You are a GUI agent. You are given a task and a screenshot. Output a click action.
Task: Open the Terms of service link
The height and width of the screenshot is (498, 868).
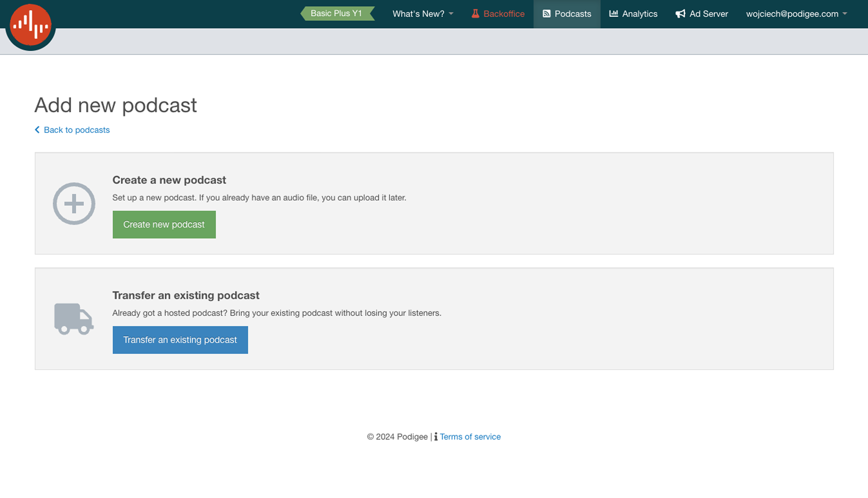point(470,436)
